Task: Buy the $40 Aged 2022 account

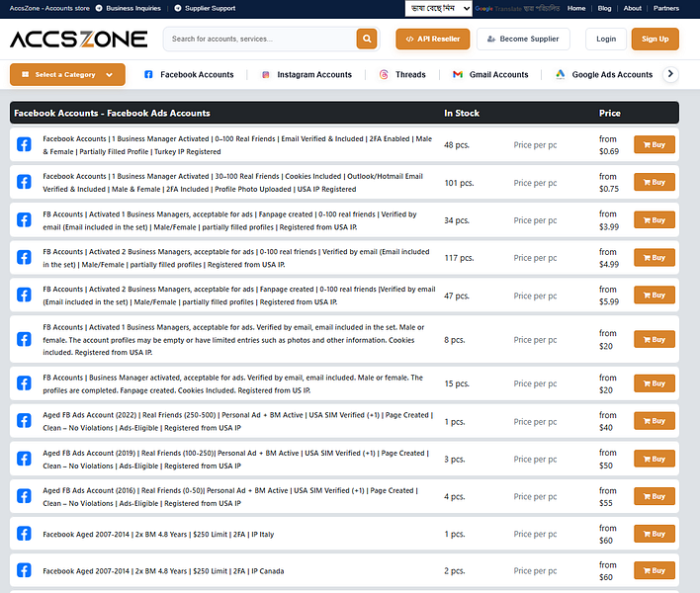Action: (x=654, y=421)
